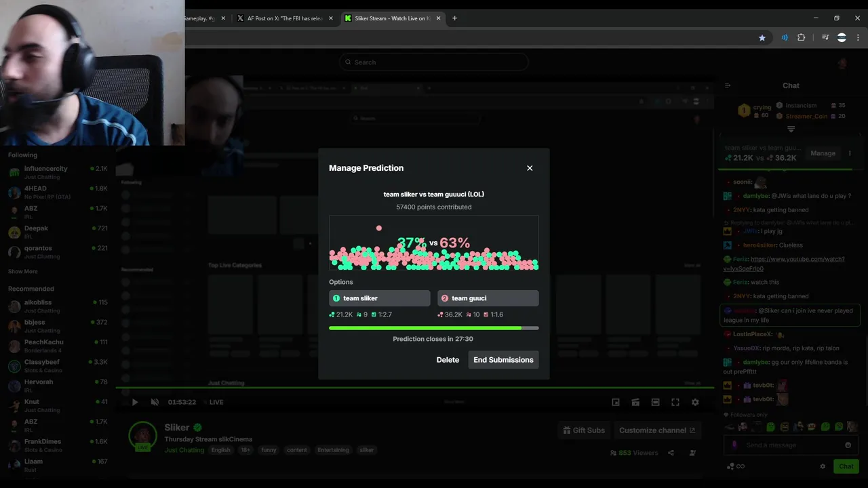The width and height of the screenshot is (868, 488).
Task: Bookmark this page star icon
Action: coord(762,38)
